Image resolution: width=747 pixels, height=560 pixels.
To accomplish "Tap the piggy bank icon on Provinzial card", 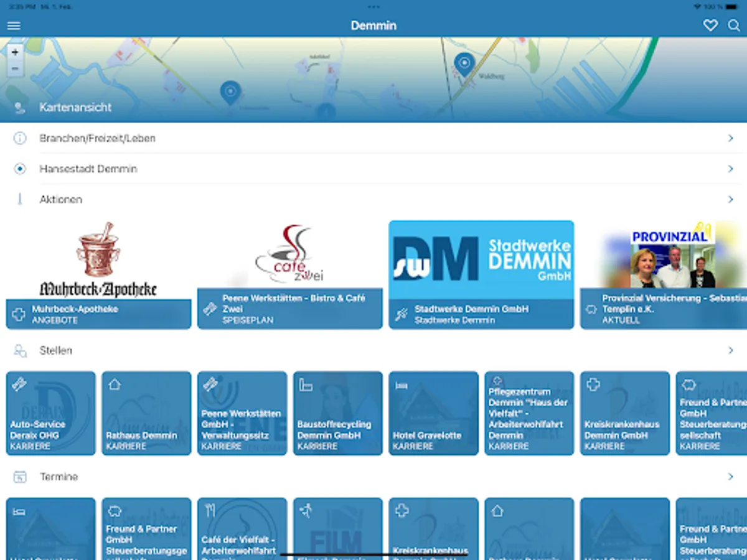I will (x=591, y=309).
